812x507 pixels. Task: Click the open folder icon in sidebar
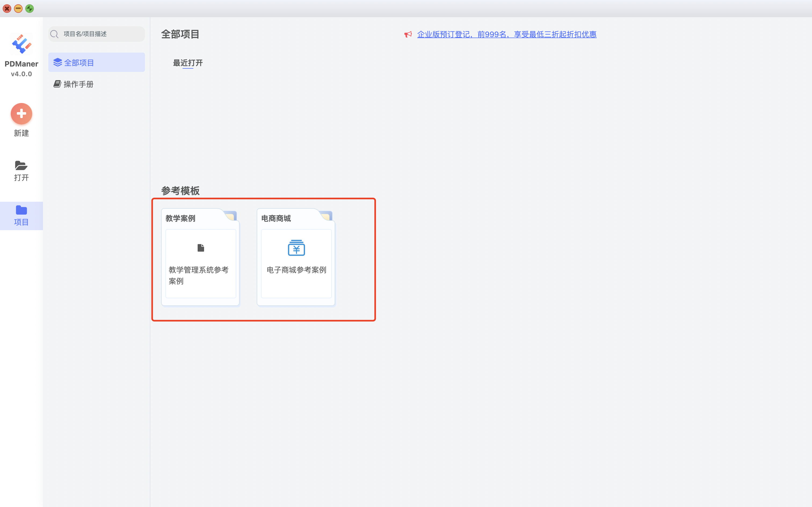[x=21, y=165]
